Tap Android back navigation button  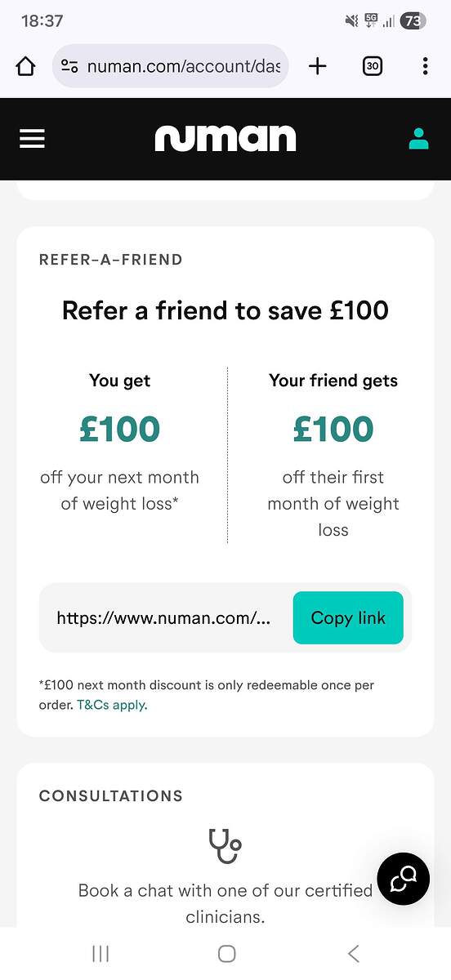click(353, 953)
